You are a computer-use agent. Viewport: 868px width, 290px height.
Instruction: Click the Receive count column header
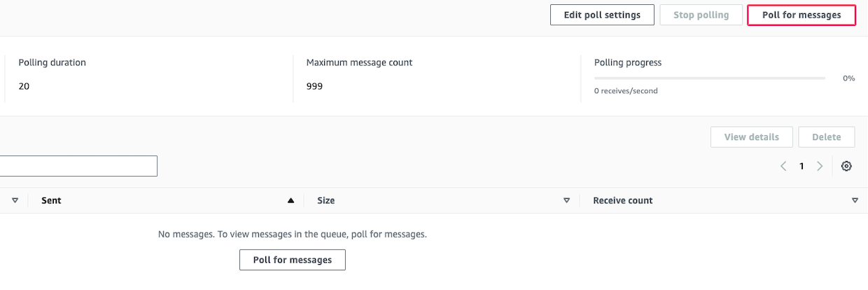pyautogui.click(x=622, y=200)
